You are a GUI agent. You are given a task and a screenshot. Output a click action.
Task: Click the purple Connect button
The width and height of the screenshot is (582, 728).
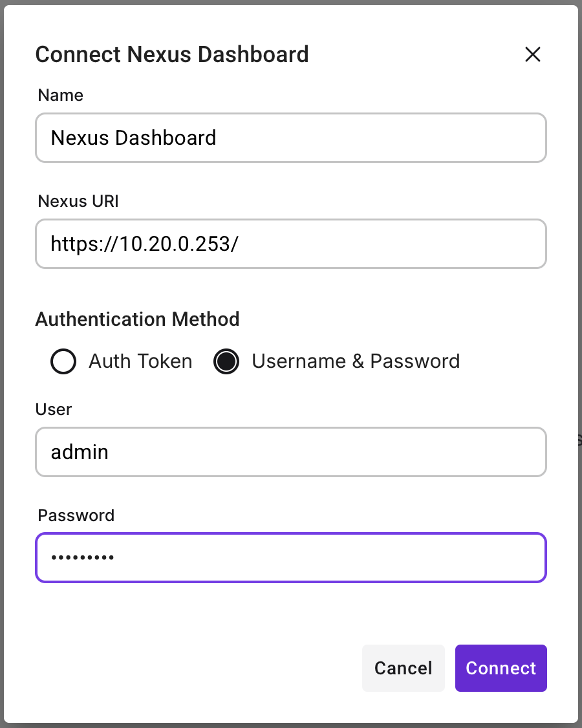pos(501,668)
